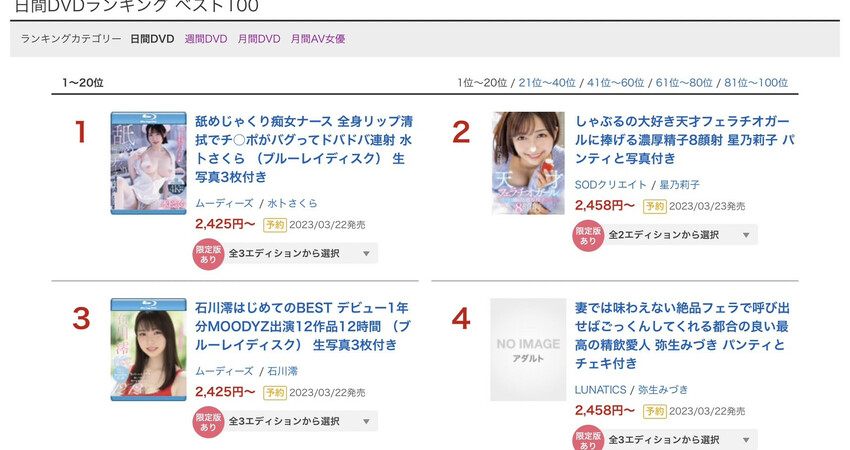The height and width of the screenshot is (450, 850).
Task: Open the SODクリエイト maker link
Action: tap(610, 185)
